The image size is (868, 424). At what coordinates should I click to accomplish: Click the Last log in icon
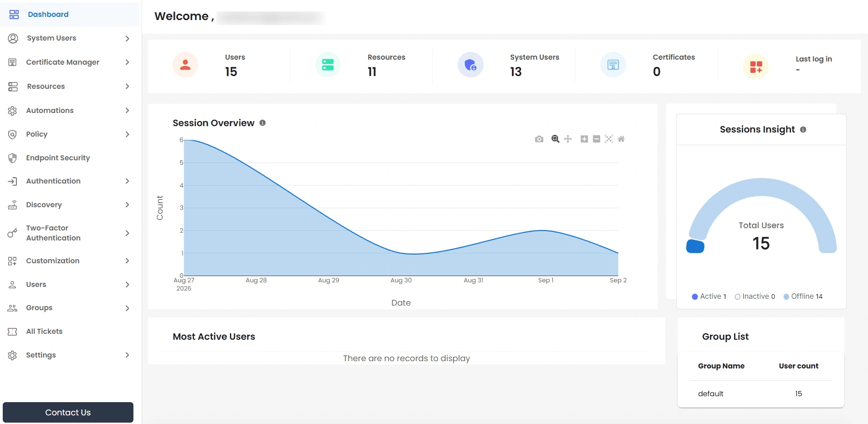pyautogui.click(x=756, y=66)
